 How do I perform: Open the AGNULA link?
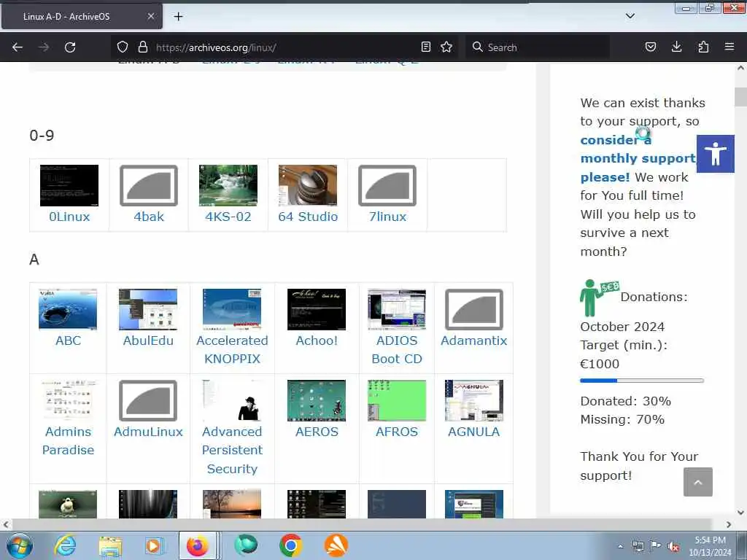[474, 432]
